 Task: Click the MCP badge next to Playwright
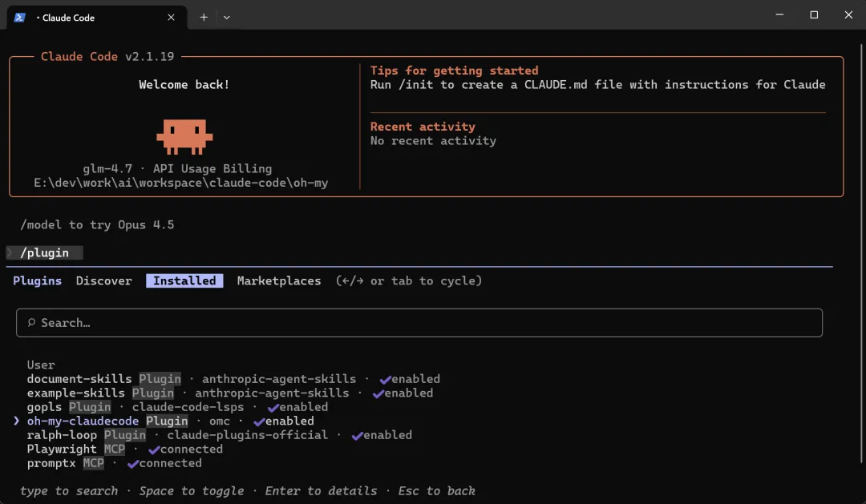pyautogui.click(x=115, y=449)
